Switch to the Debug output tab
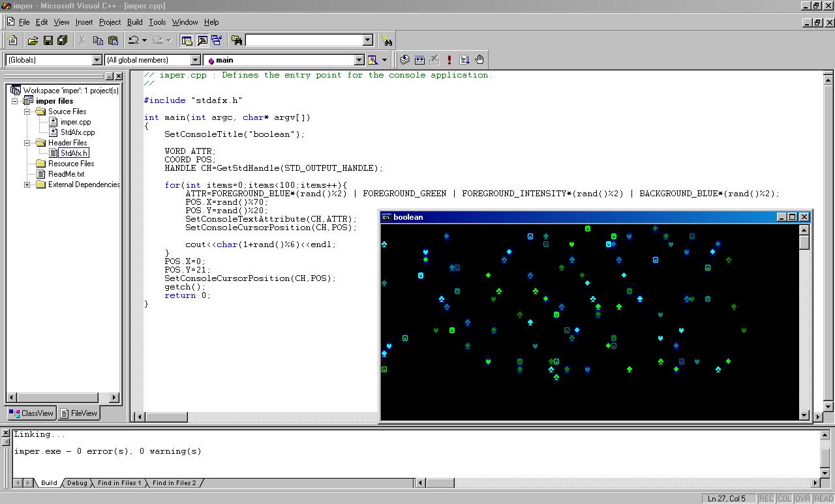 click(x=76, y=483)
